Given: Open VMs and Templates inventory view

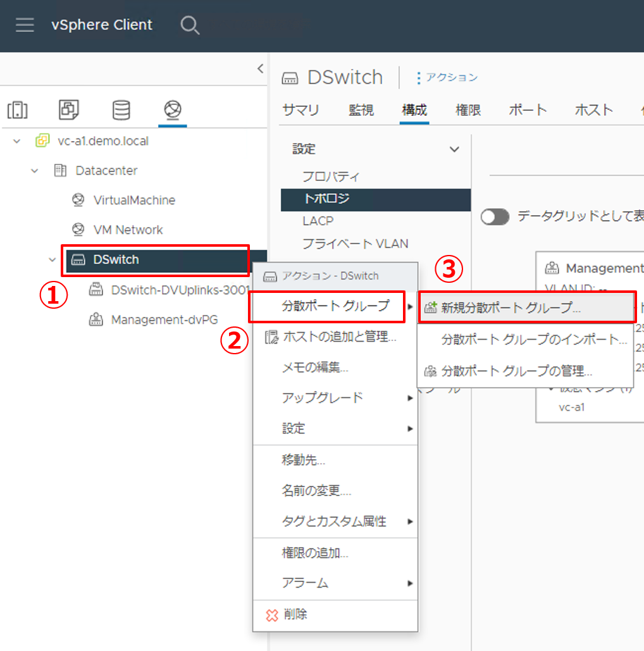Looking at the screenshot, I should (x=68, y=109).
